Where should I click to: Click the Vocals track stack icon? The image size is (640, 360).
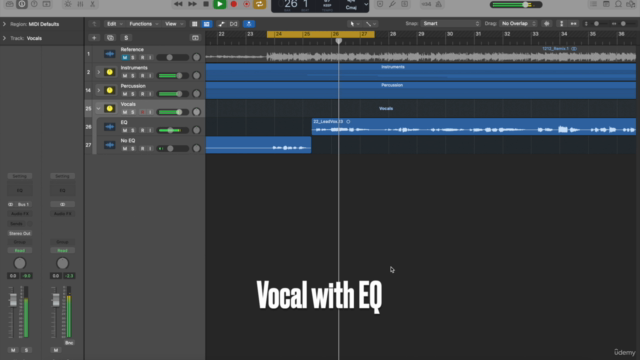pos(109,109)
